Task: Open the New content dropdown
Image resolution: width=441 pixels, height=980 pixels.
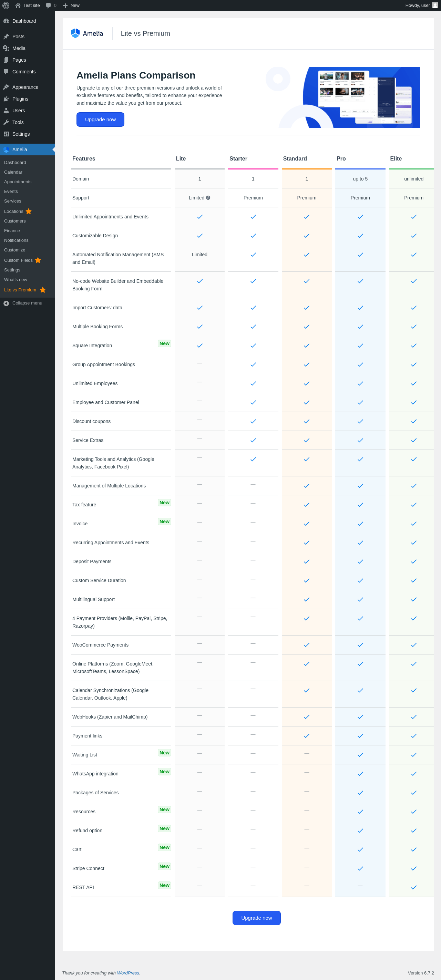Action: [71, 5]
